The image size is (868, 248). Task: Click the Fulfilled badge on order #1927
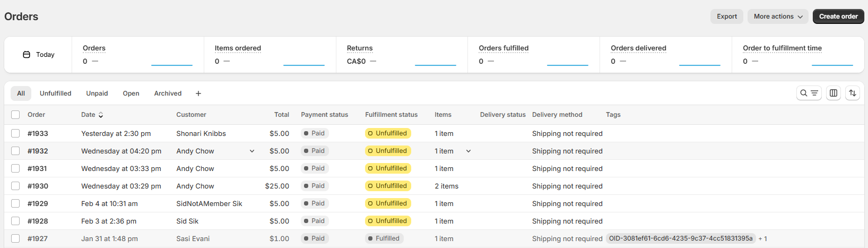pyautogui.click(x=384, y=238)
